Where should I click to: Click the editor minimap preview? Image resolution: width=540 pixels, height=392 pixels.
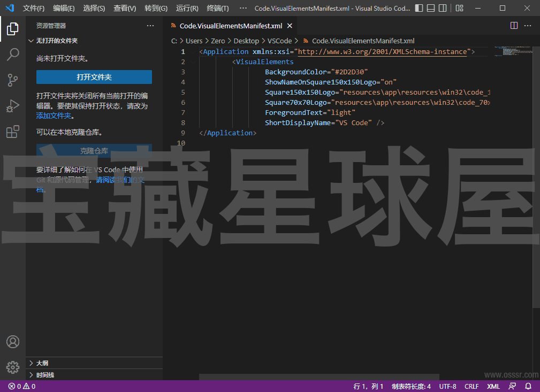tap(513, 51)
